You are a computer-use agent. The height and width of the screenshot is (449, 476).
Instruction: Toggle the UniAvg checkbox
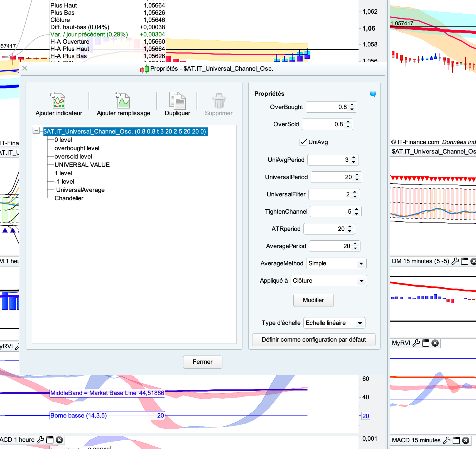click(303, 142)
